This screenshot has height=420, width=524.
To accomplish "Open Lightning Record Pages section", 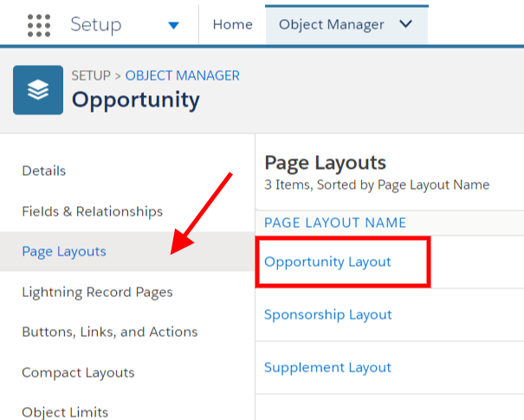I will [97, 292].
